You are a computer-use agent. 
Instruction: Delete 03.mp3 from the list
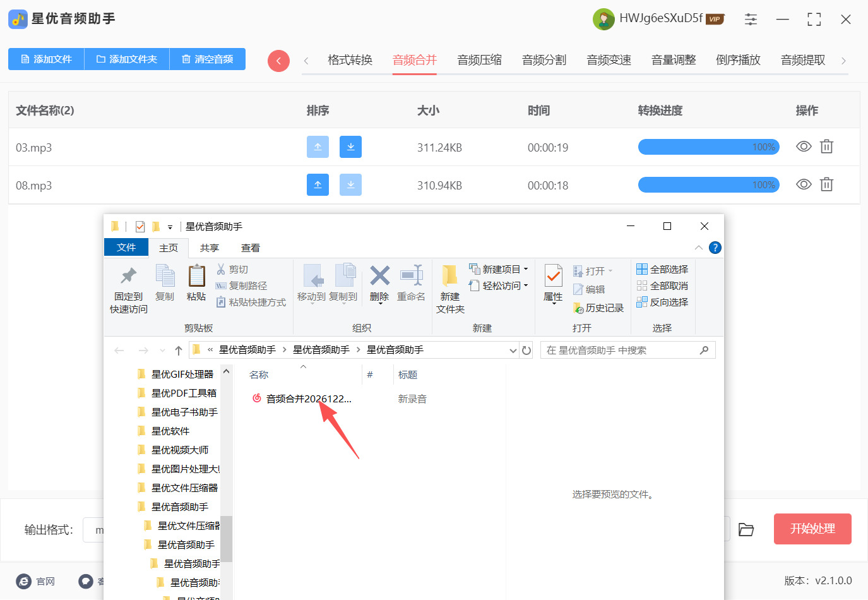[x=826, y=147]
